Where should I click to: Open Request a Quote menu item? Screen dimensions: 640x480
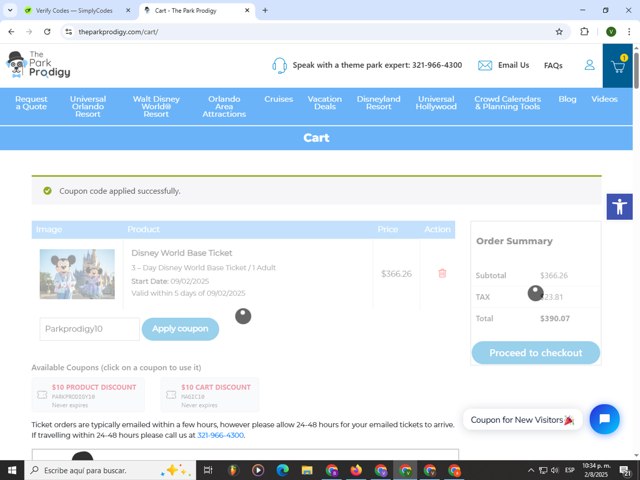coord(31,103)
